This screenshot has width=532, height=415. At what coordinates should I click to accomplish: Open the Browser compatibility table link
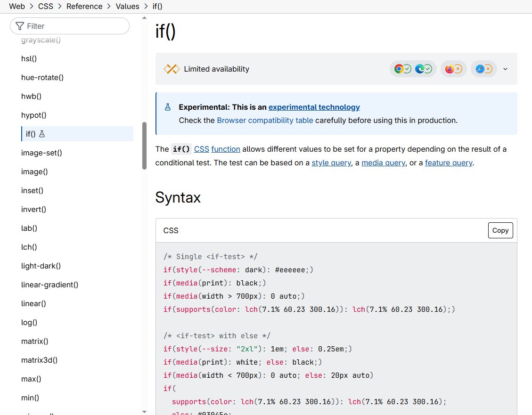(x=265, y=121)
